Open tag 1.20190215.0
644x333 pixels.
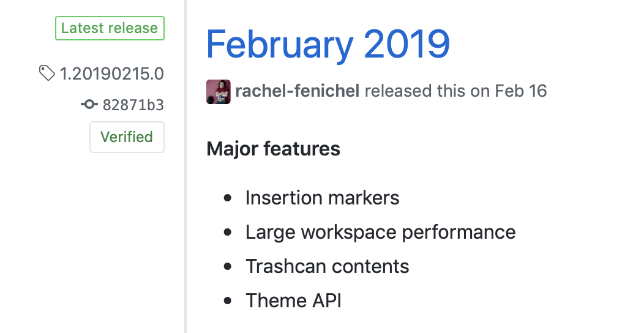(111, 74)
